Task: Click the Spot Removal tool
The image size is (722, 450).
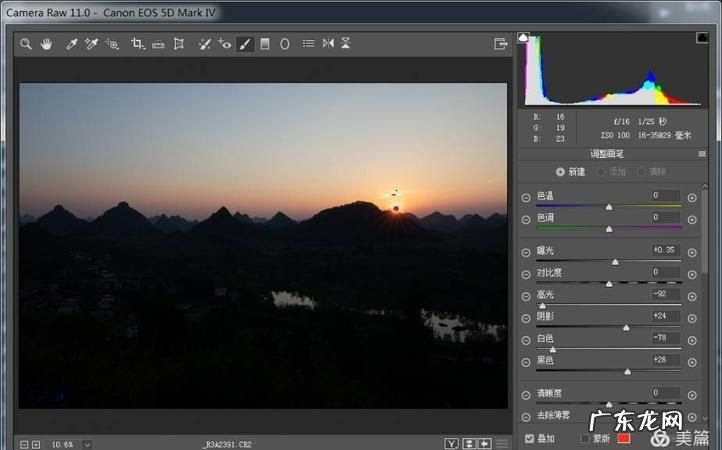Action: 204,44
